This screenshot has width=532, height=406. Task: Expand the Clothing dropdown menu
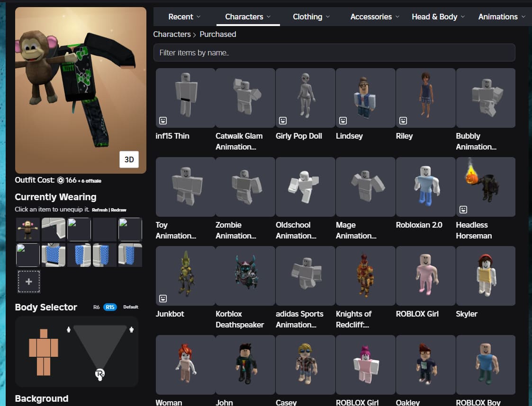pyautogui.click(x=311, y=17)
